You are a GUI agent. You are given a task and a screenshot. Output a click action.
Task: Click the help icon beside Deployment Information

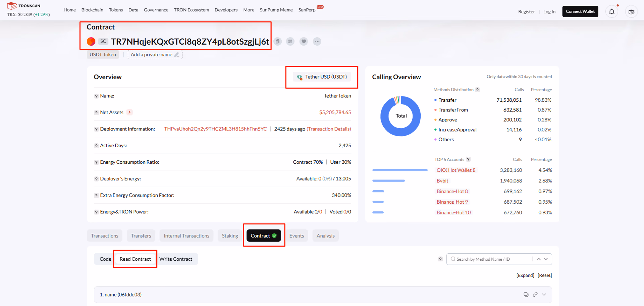click(96, 129)
